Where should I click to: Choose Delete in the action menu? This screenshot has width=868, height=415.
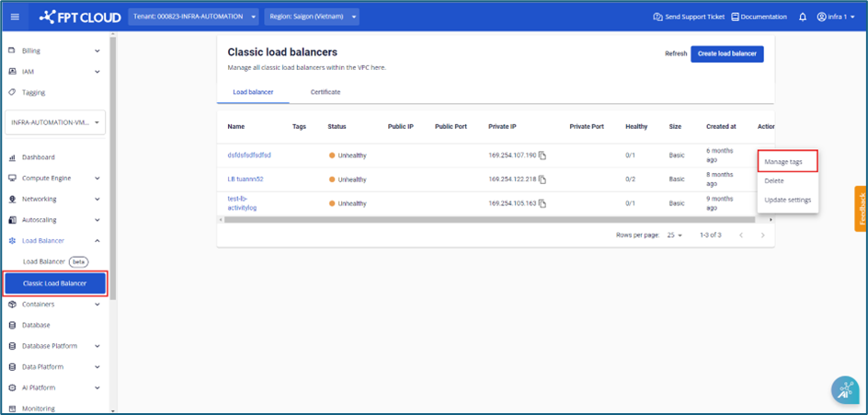click(774, 181)
